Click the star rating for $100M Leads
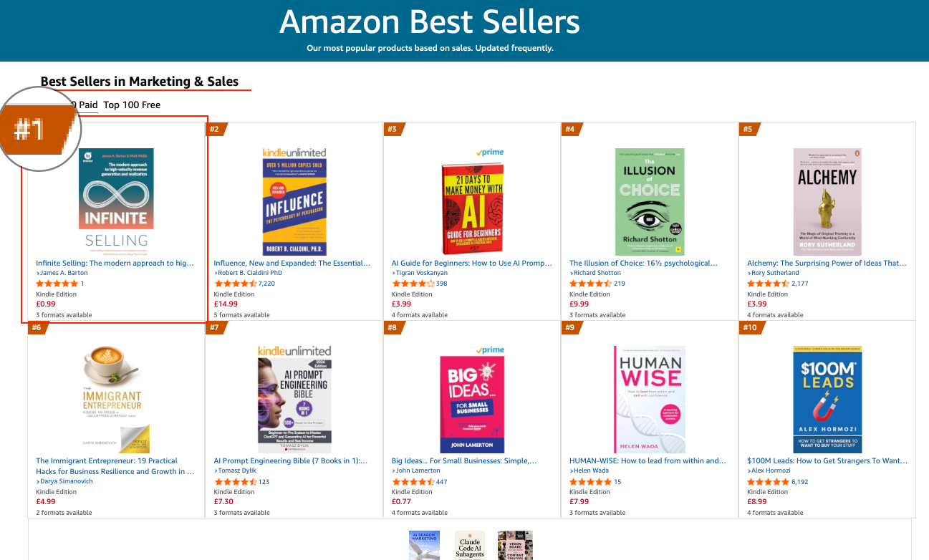Viewport: 929px width, 560px height. coord(768,482)
